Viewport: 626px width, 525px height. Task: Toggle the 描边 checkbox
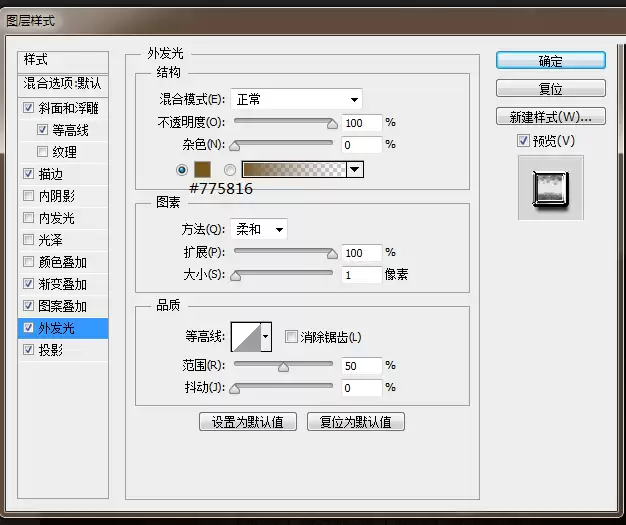pos(28,173)
